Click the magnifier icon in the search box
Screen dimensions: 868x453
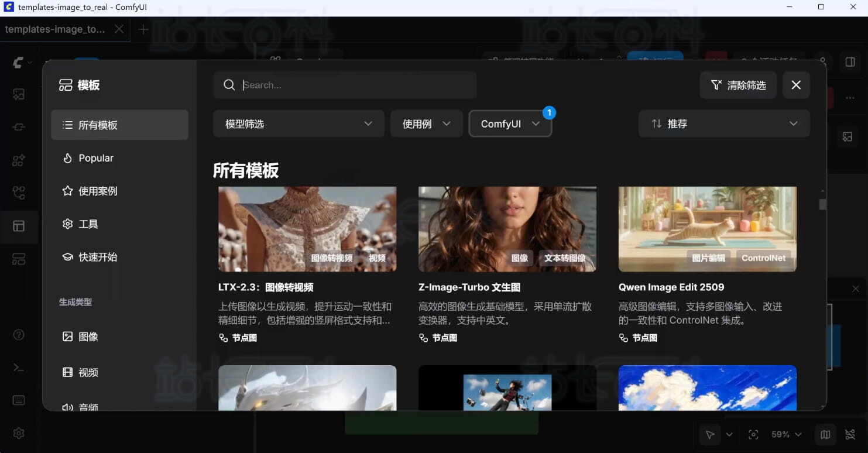[x=229, y=85]
